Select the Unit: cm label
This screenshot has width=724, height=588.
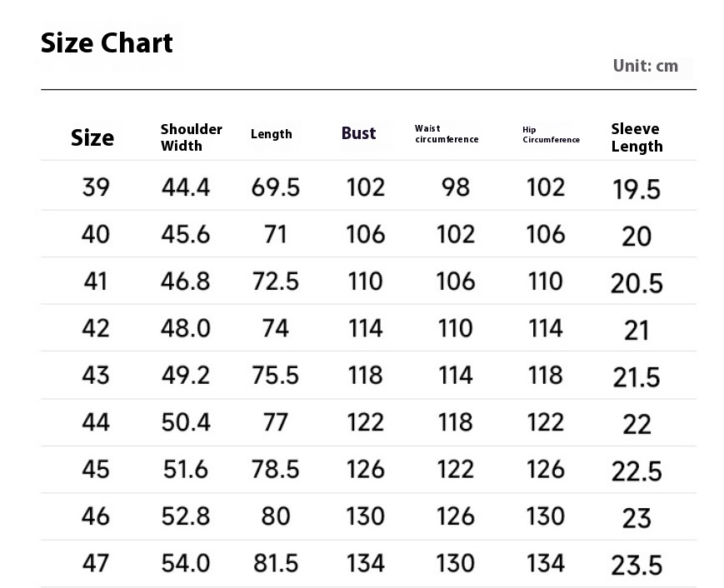645,66
